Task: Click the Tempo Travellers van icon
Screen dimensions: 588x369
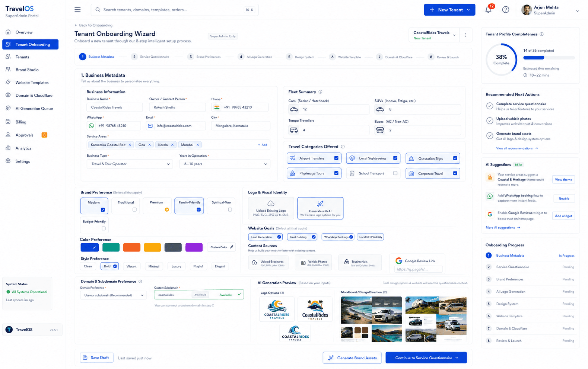Action: pos(294,130)
